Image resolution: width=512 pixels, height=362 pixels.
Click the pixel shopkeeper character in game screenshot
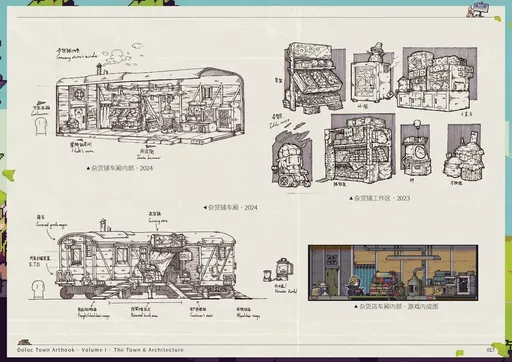(354, 286)
